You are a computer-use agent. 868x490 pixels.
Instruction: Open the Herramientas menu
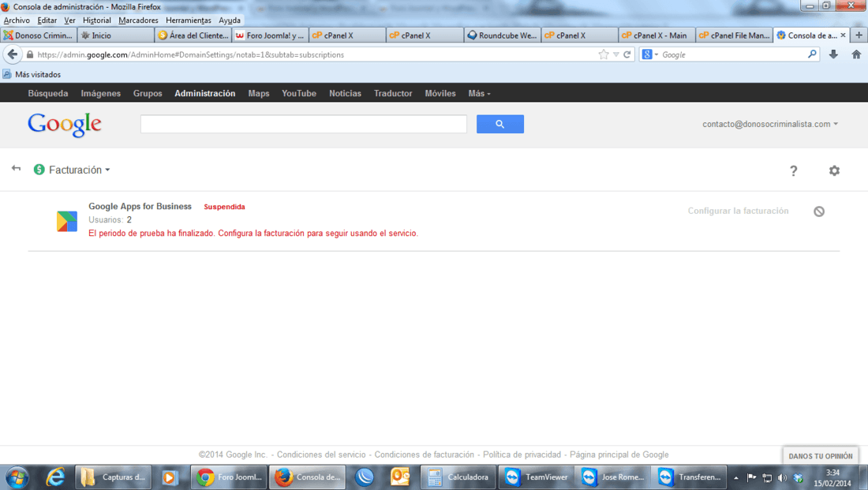pyautogui.click(x=189, y=20)
